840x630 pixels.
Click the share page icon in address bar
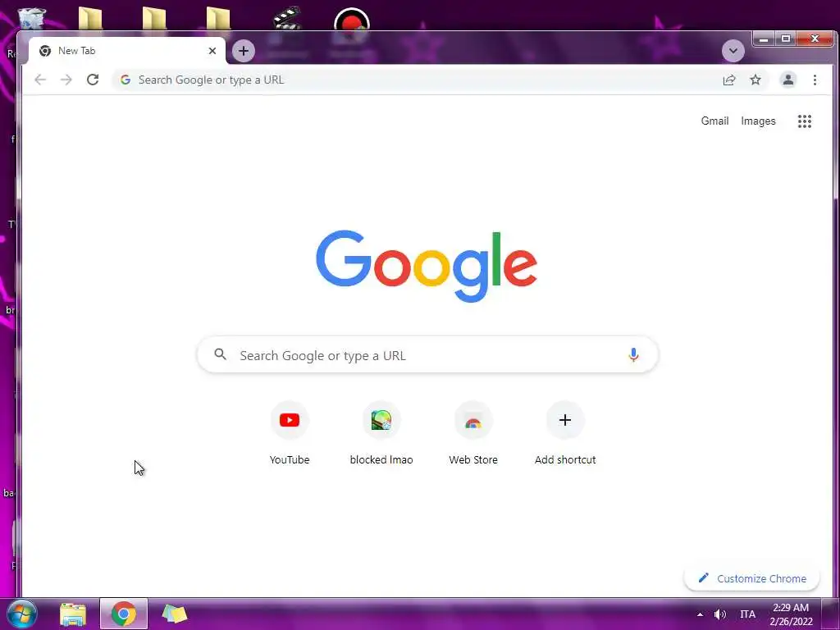click(729, 80)
